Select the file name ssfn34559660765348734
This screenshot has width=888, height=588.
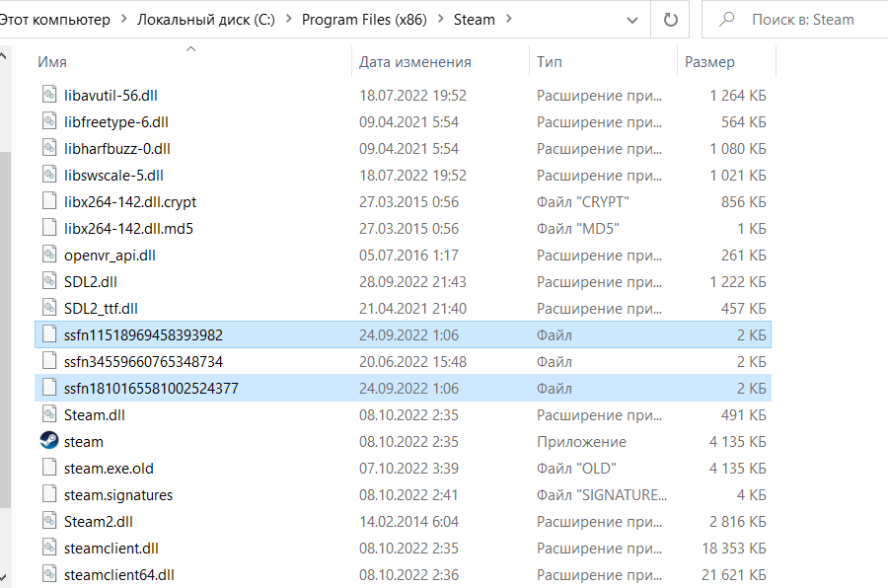point(143,361)
